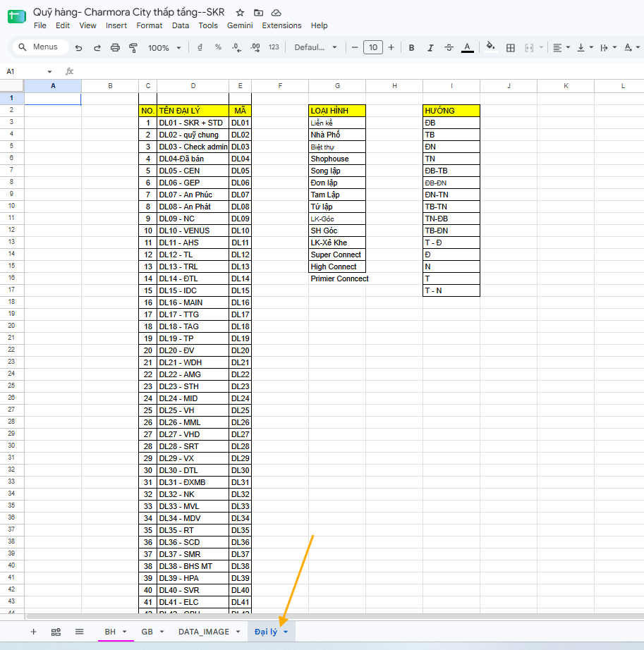Select the column D header

pos(193,86)
